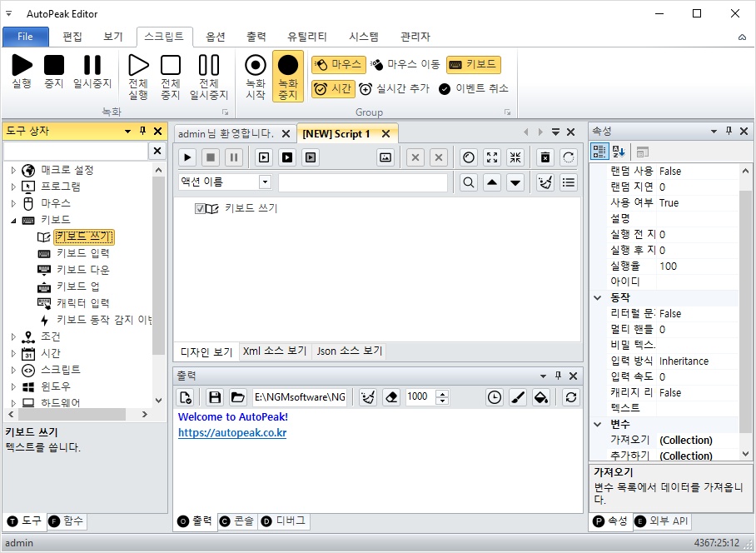
Task: Click 전체 일시중지 to pause all
Action: coord(209,77)
